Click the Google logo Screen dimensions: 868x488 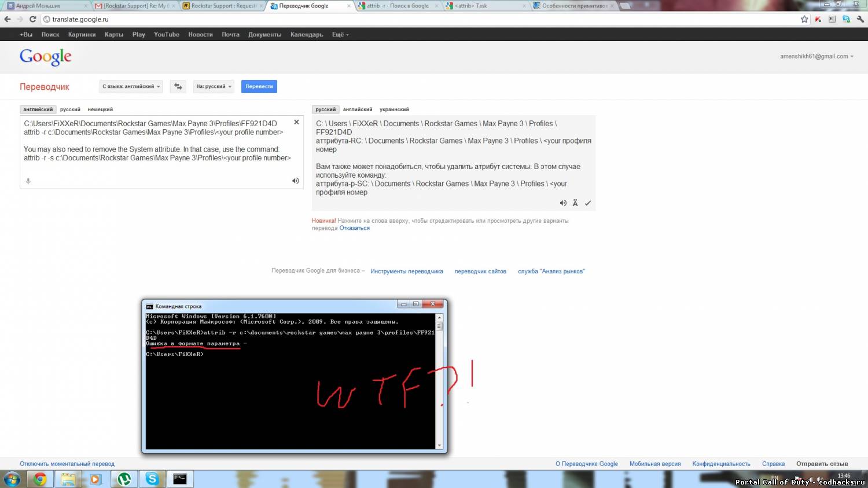coord(46,57)
